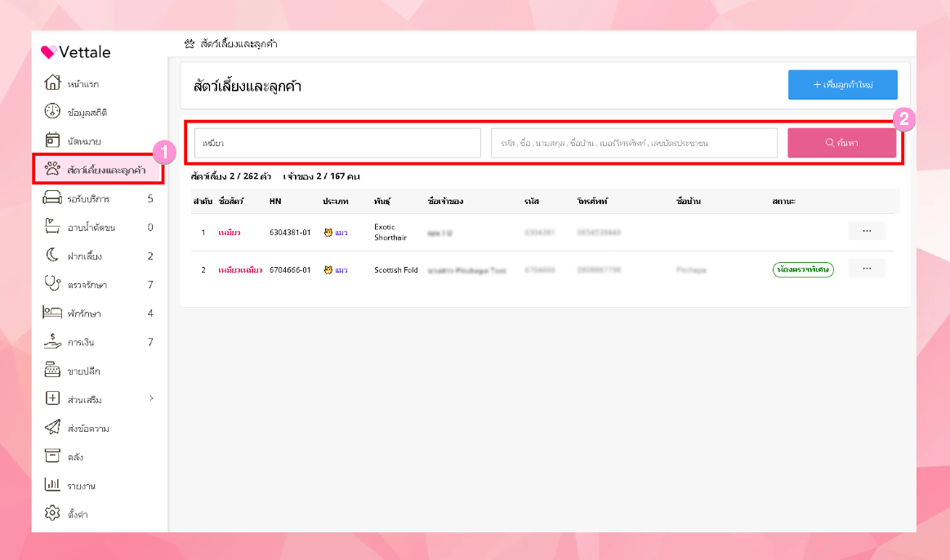Click breed cell Exotic Shorthair
950x560 pixels.
(x=390, y=233)
